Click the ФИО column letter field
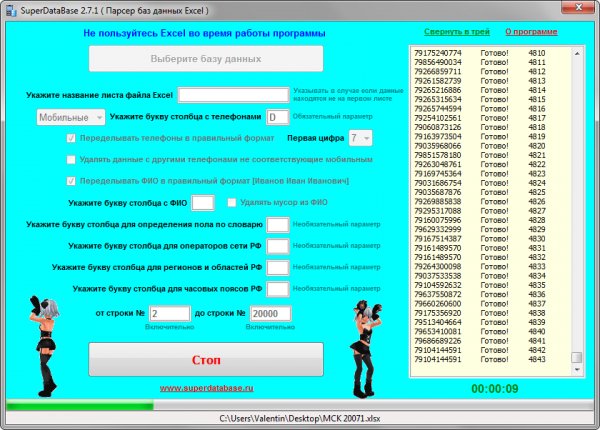 [x=203, y=203]
